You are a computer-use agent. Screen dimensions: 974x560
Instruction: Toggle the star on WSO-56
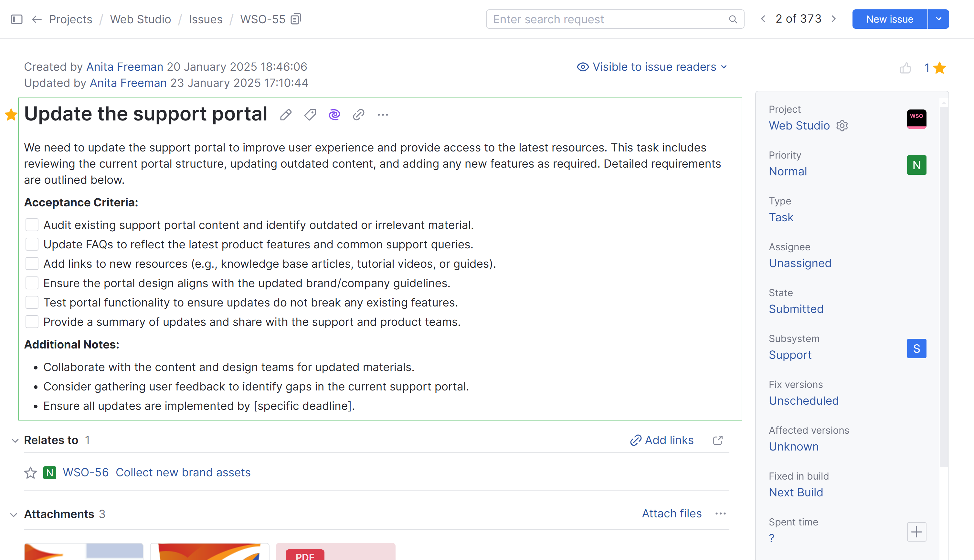(x=30, y=472)
